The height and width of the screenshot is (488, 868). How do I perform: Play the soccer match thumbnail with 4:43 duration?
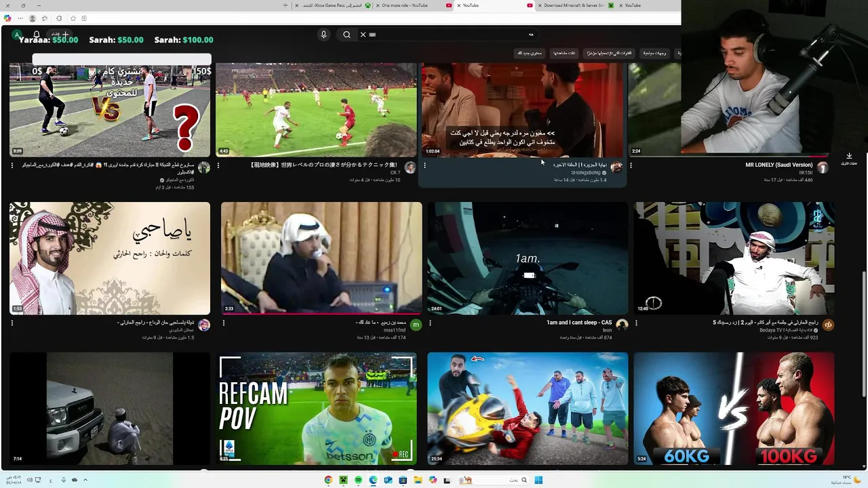point(316,110)
